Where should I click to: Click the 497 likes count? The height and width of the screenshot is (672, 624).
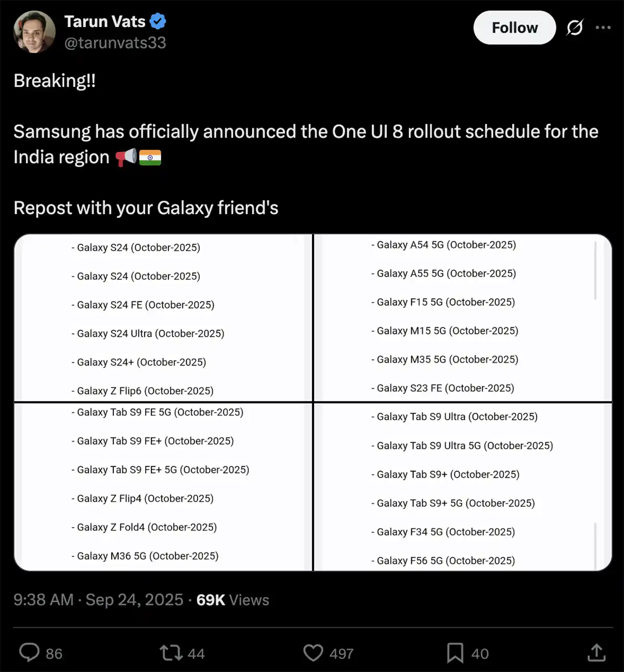click(342, 654)
